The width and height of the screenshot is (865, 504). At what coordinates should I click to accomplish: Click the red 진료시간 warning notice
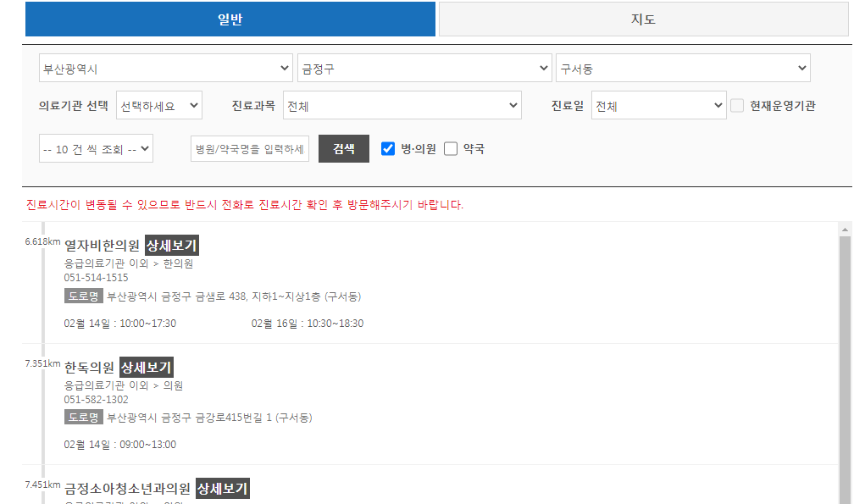245,205
